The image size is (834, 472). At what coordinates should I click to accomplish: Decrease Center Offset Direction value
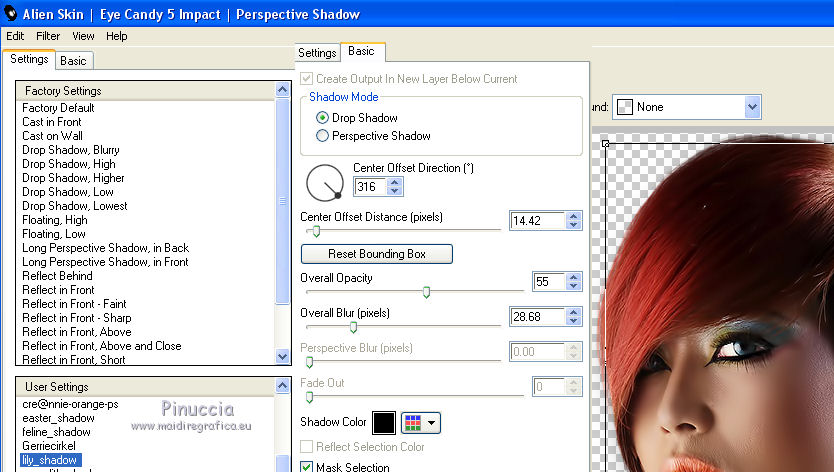[x=394, y=191]
